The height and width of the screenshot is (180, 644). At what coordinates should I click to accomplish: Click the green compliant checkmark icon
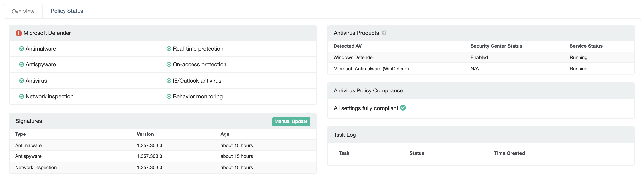403,108
